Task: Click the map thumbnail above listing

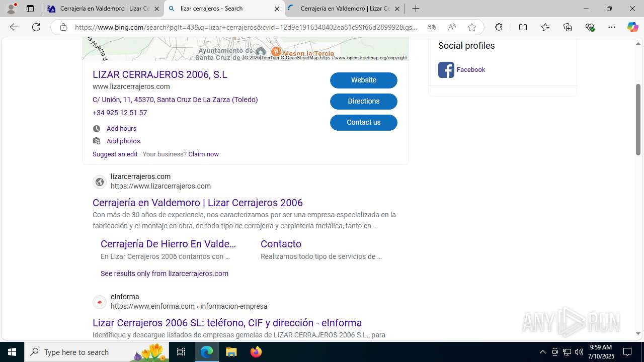Action: [246, 49]
